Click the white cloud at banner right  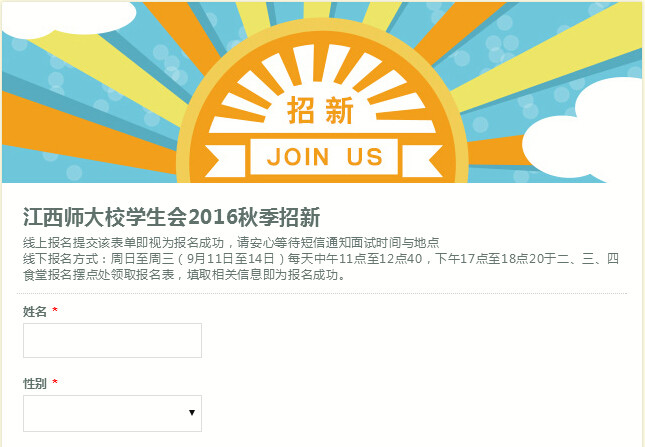[584, 130]
